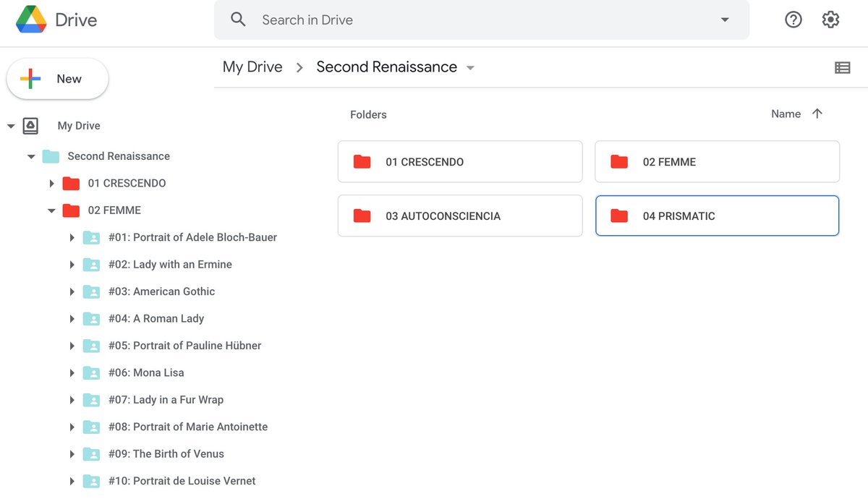Click My Drive in the breadcrumb path
The height and width of the screenshot is (499, 868).
[x=252, y=67]
